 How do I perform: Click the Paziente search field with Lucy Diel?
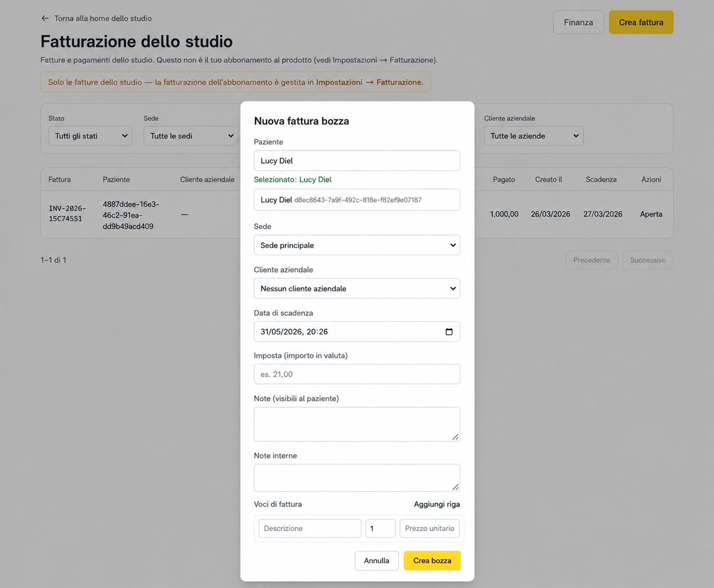(357, 161)
